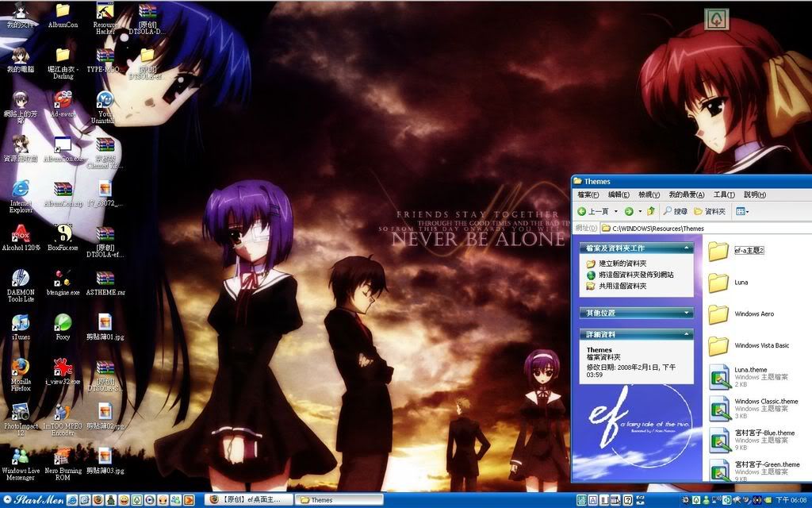Select the Windows Vista Basic folder
This screenshot has width=812, height=508.
[749, 346]
